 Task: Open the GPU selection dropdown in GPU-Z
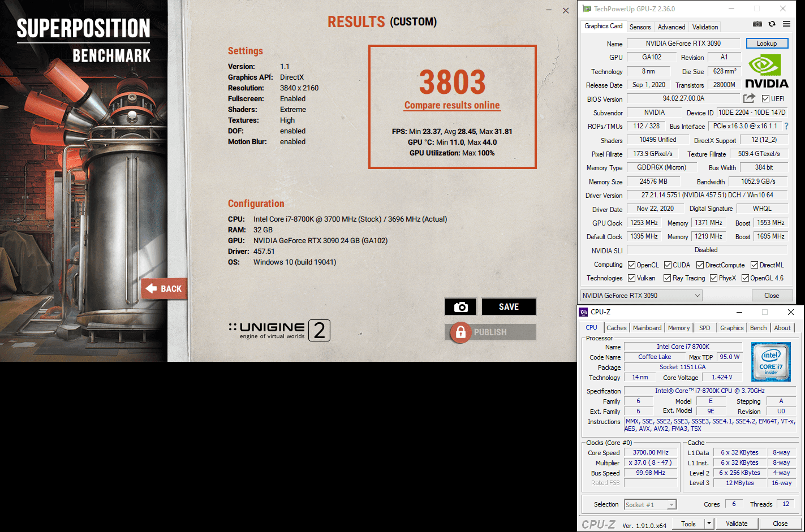[642, 296]
